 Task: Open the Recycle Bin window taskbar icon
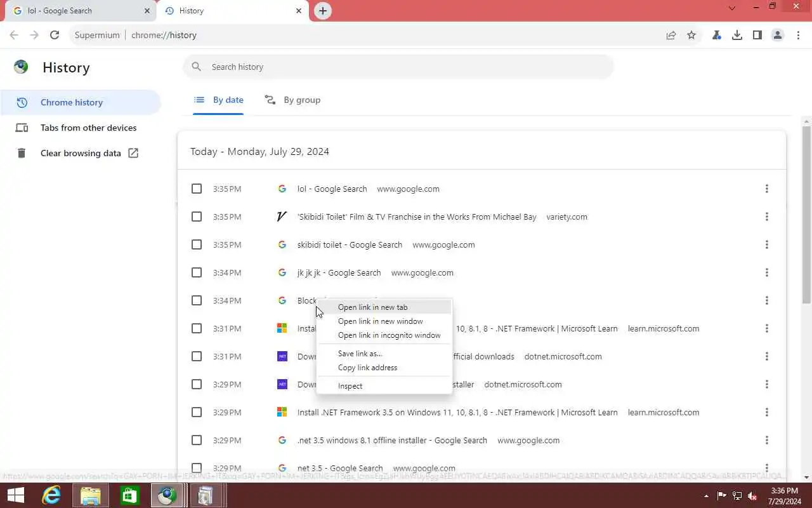pyautogui.click(x=206, y=495)
